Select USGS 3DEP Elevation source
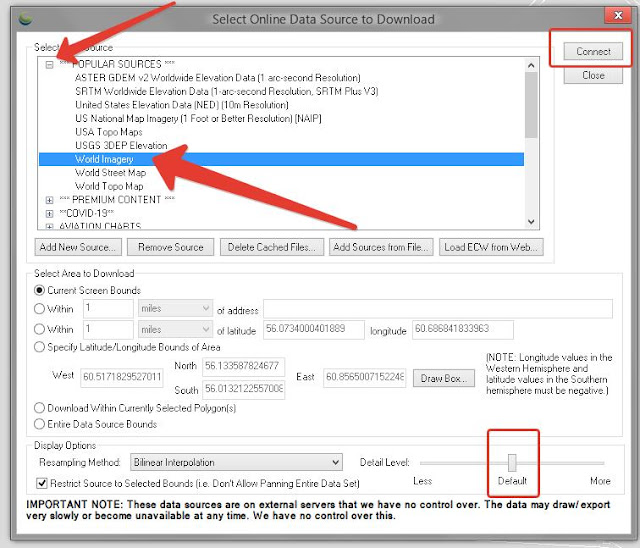 tap(121, 145)
